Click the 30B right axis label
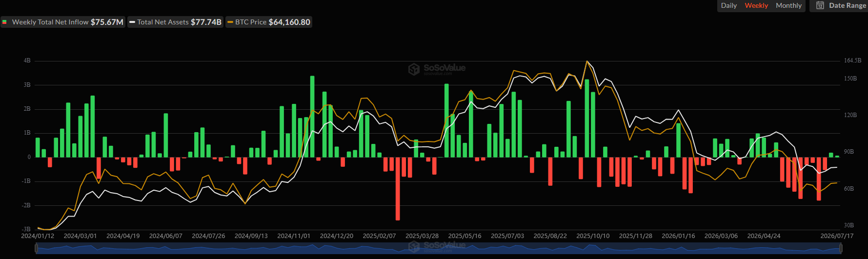Screen dimensions: 868x259 [x=849, y=225]
